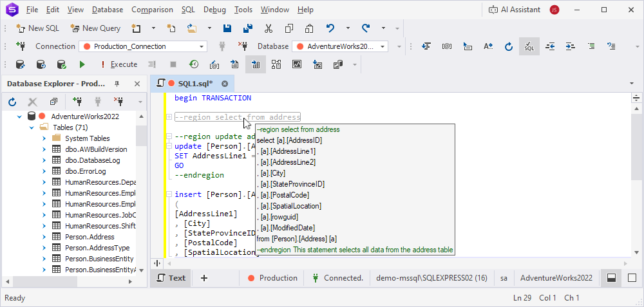
Task: Click the plus add-view button beside Text tab
Action: [204, 278]
